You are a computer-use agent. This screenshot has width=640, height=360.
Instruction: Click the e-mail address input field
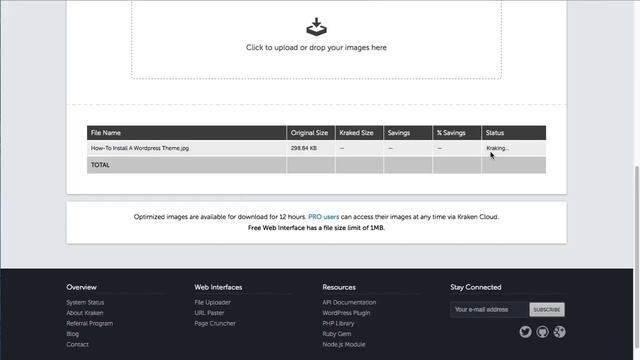[x=490, y=309]
